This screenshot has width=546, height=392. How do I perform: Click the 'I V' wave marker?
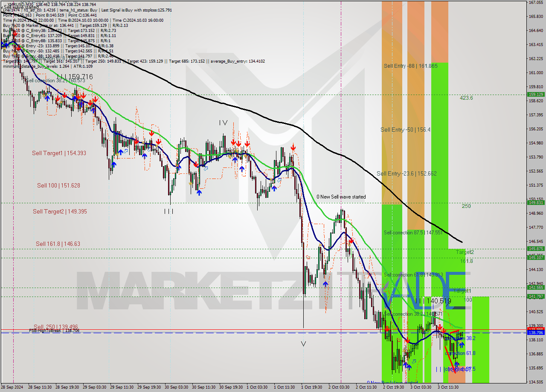click(223, 123)
